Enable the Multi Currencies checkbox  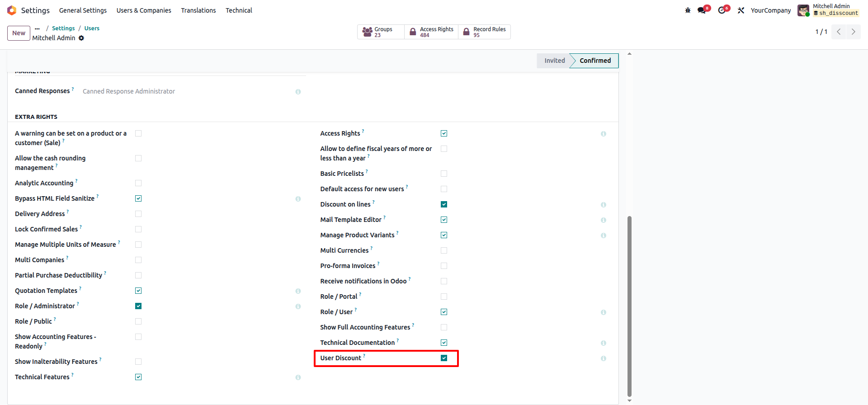[x=444, y=250]
